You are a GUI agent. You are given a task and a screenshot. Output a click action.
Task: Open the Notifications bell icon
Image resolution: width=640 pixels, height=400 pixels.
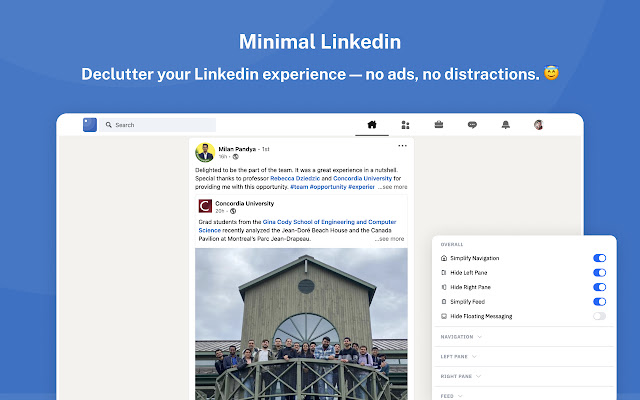(x=506, y=125)
